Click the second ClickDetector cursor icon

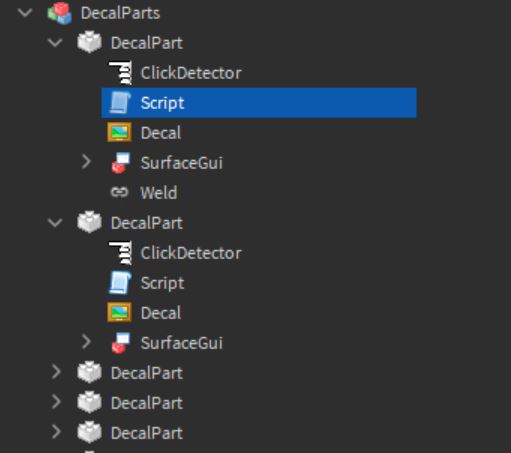120,253
